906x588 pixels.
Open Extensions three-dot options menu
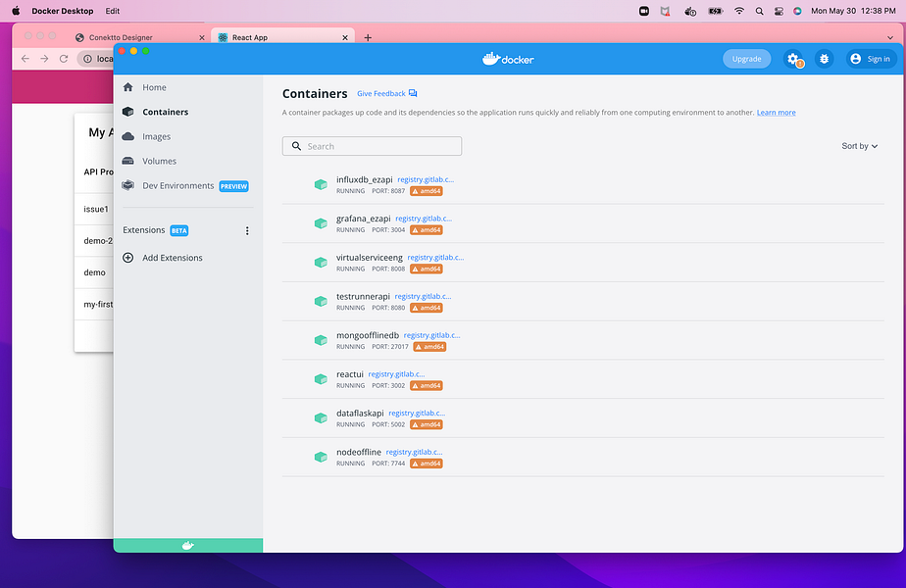(x=247, y=230)
